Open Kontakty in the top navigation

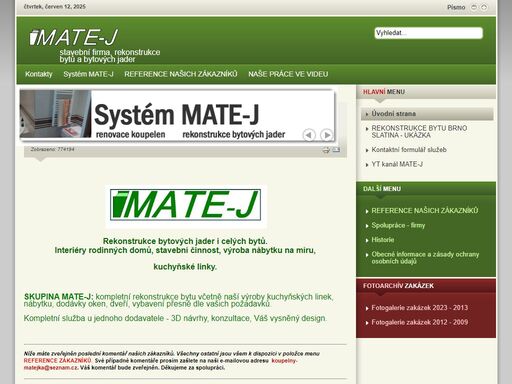(x=39, y=74)
